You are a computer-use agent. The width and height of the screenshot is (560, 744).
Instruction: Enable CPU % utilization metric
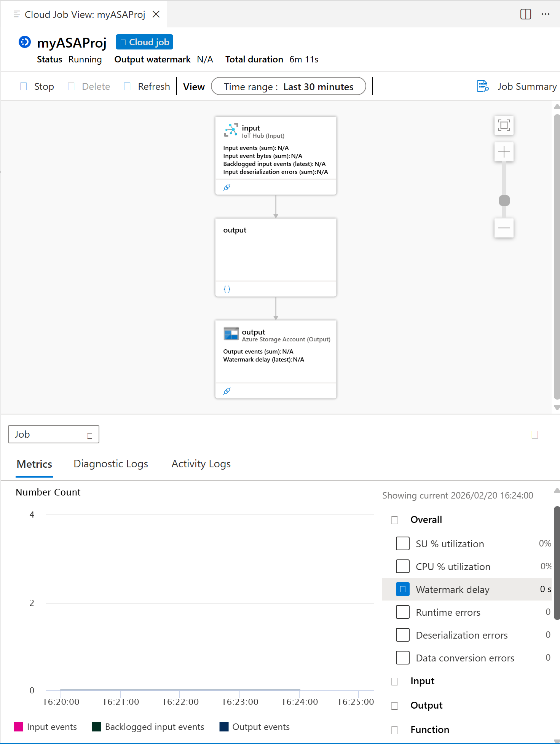403,566
